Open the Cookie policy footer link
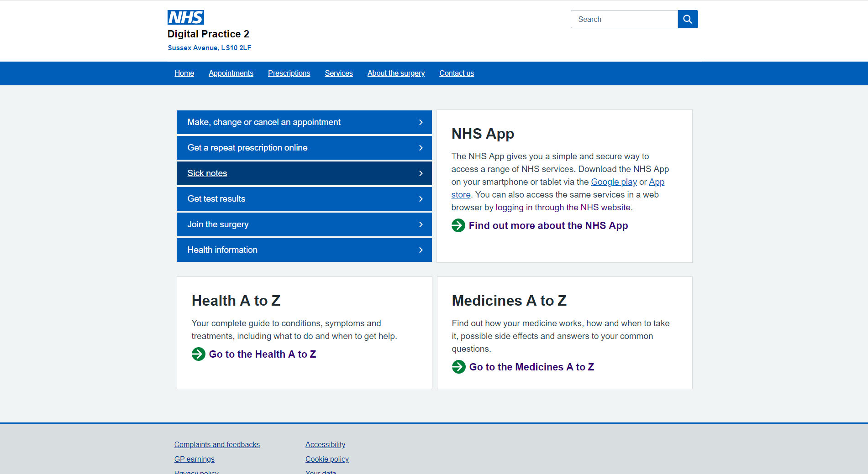Screen dimensions: 868x474 pyautogui.click(x=327, y=459)
